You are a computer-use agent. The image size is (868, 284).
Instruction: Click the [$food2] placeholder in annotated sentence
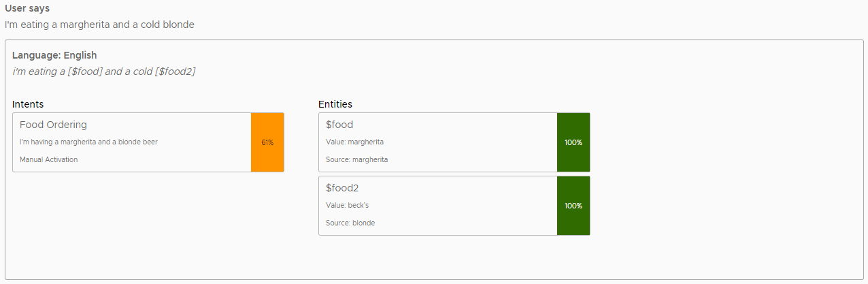tap(176, 72)
